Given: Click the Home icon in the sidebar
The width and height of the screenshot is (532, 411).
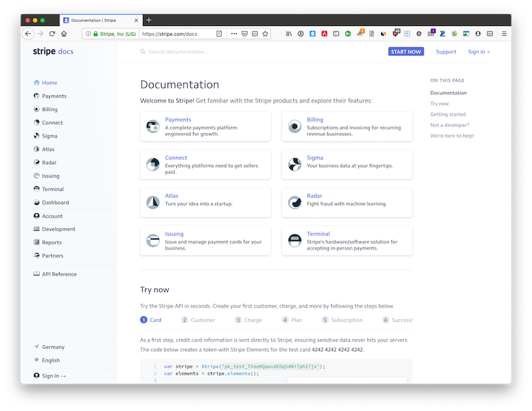Looking at the screenshot, I should pyautogui.click(x=37, y=82).
